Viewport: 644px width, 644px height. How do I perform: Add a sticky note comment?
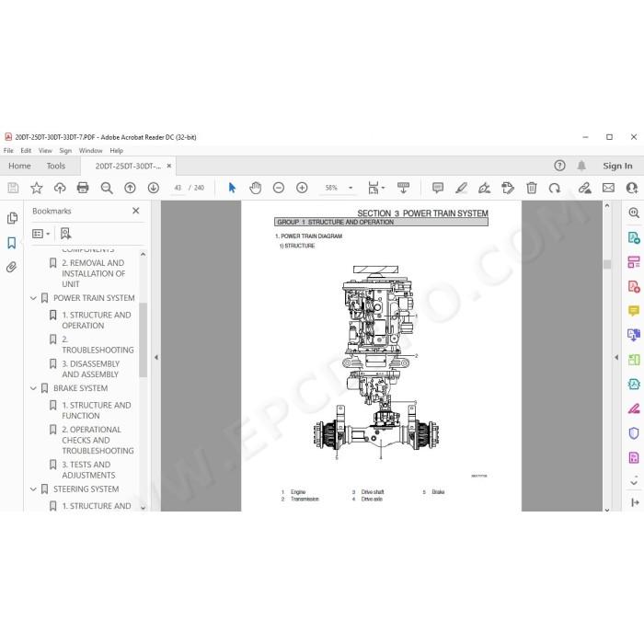(438, 188)
